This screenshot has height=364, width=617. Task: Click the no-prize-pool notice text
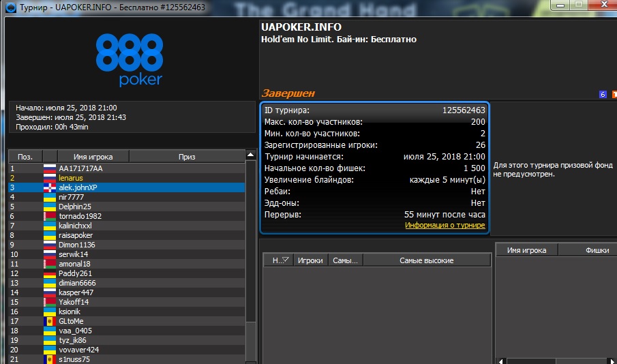553,170
